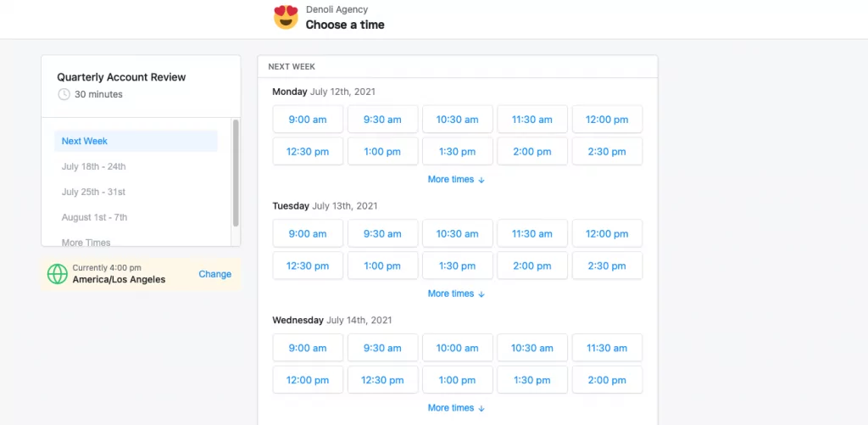Click More Times in the week list
The width and height of the screenshot is (868, 425).
click(86, 242)
